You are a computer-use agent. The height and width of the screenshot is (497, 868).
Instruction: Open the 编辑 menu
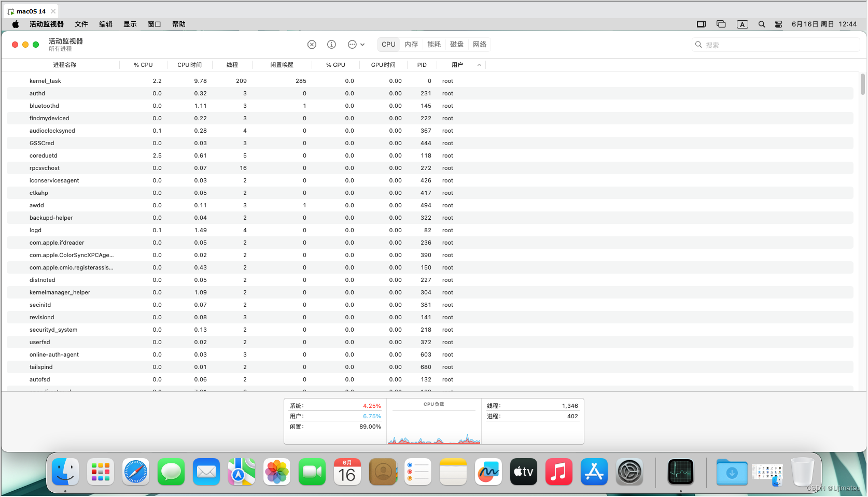pos(106,24)
